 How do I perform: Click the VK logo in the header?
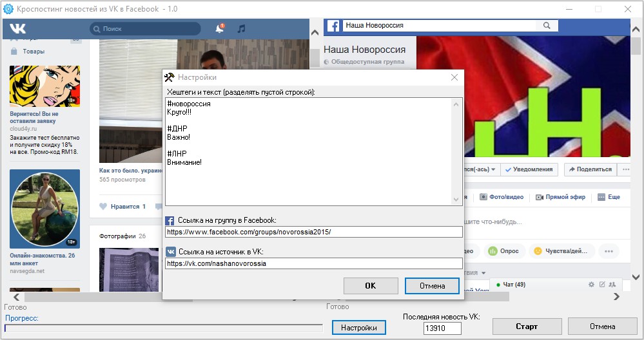point(17,28)
